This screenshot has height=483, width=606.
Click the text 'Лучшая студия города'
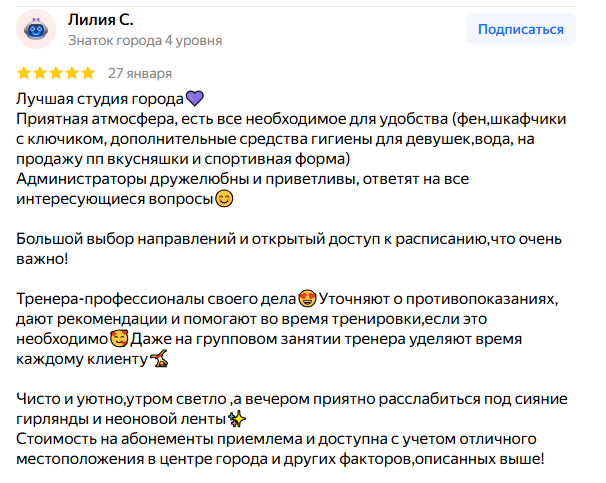[100, 98]
